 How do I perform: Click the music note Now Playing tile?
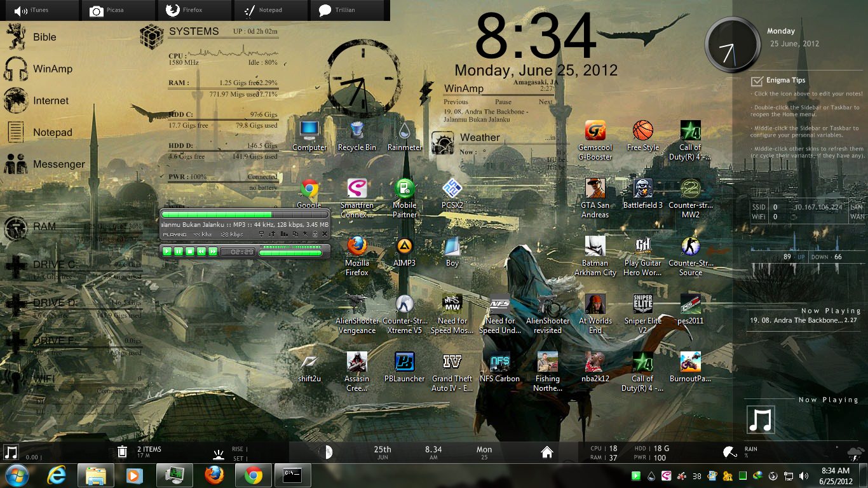pos(760,421)
